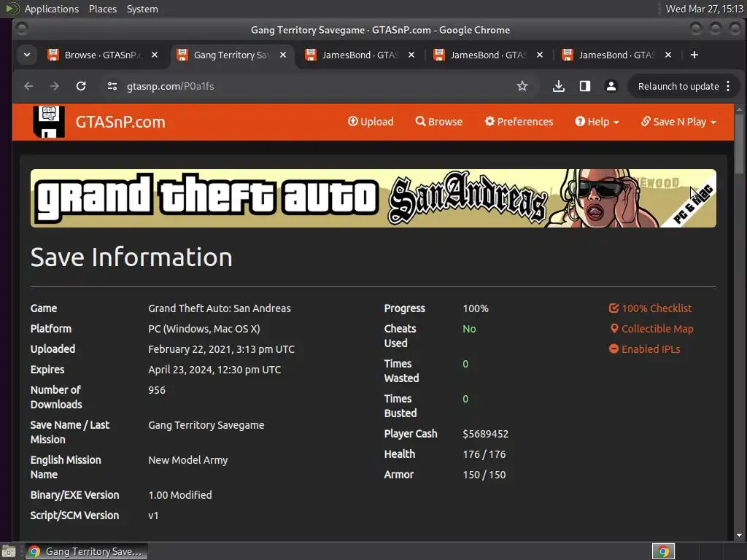Select the mission name New Model Army
747x560 pixels.
[187, 460]
